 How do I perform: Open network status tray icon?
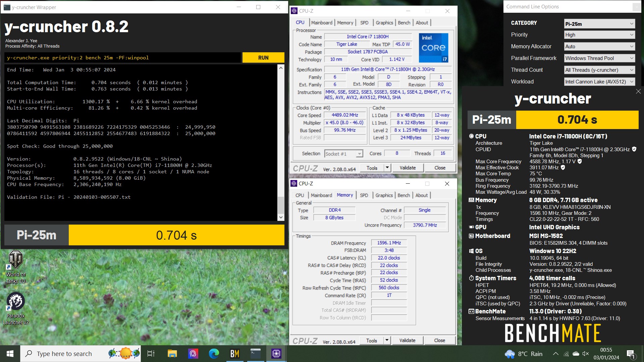tap(566, 354)
